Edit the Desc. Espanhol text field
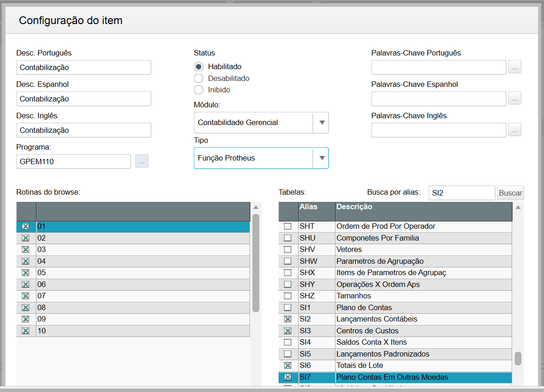This screenshot has height=392, width=544. point(84,99)
